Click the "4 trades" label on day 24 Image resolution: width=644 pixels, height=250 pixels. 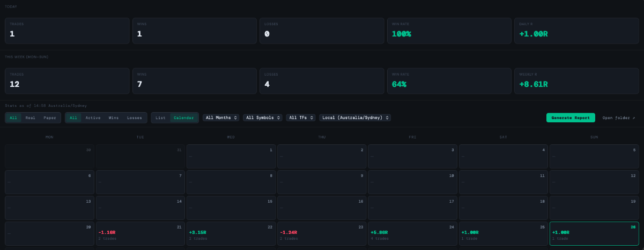click(379, 238)
